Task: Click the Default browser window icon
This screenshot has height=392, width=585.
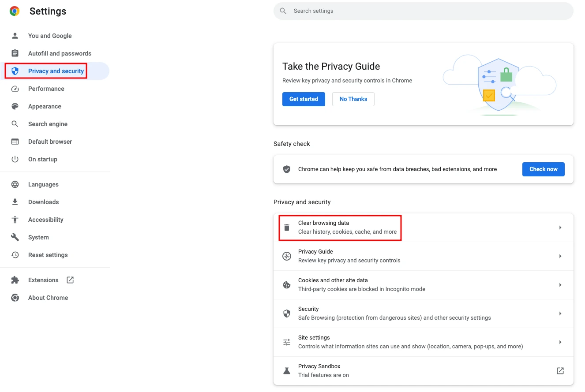Action: [x=15, y=142]
